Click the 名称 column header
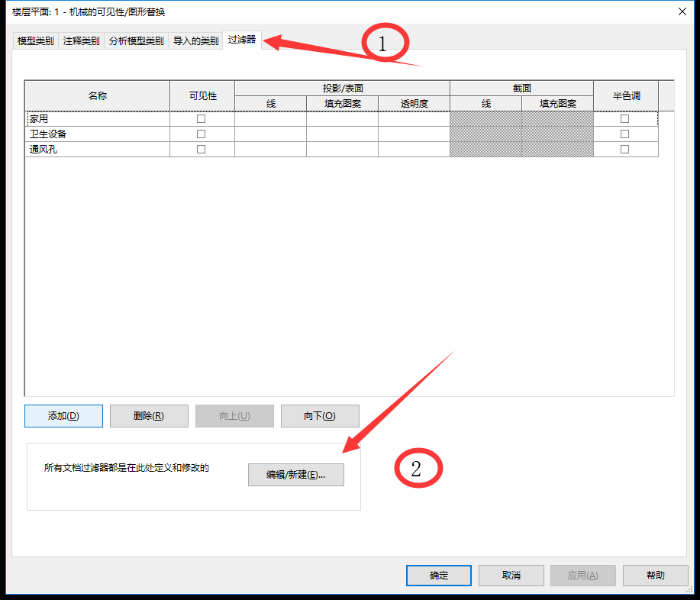 [x=98, y=96]
